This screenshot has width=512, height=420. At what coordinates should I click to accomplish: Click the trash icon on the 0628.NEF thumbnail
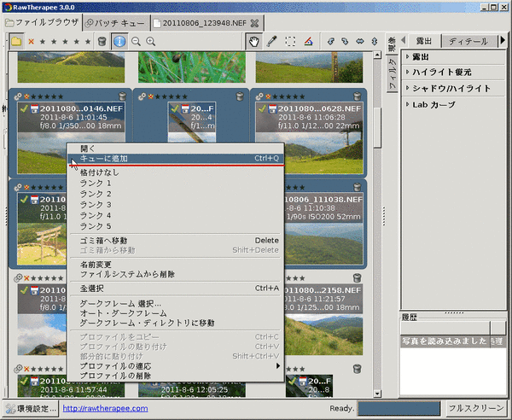(358, 96)
